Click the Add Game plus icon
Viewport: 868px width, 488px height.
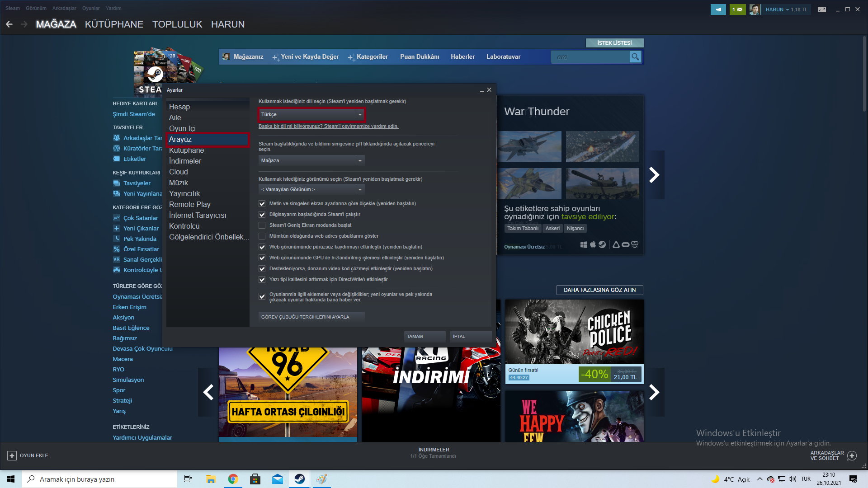coord(12,455)
